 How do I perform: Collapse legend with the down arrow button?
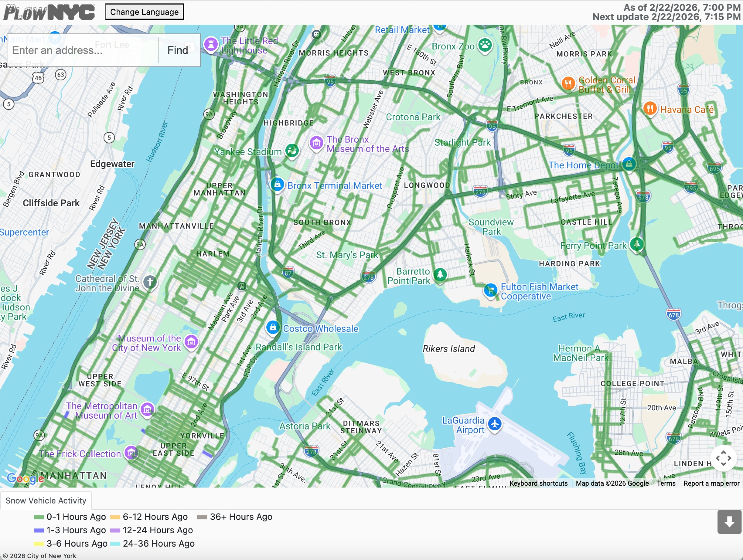pos(729,522)
